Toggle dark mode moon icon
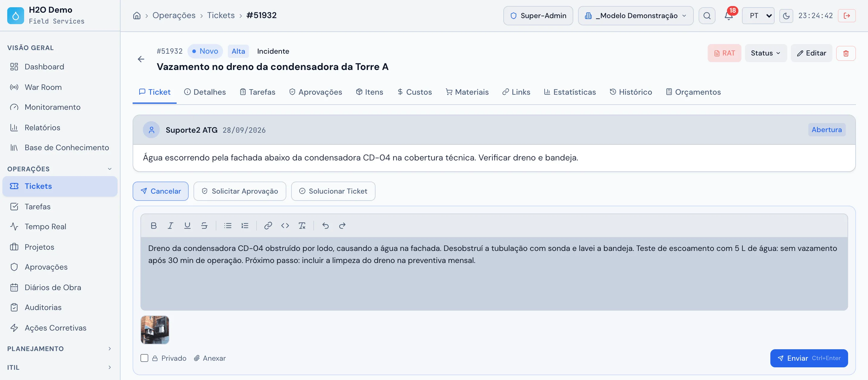Screen dimensions: 868x380 (786, 15)
